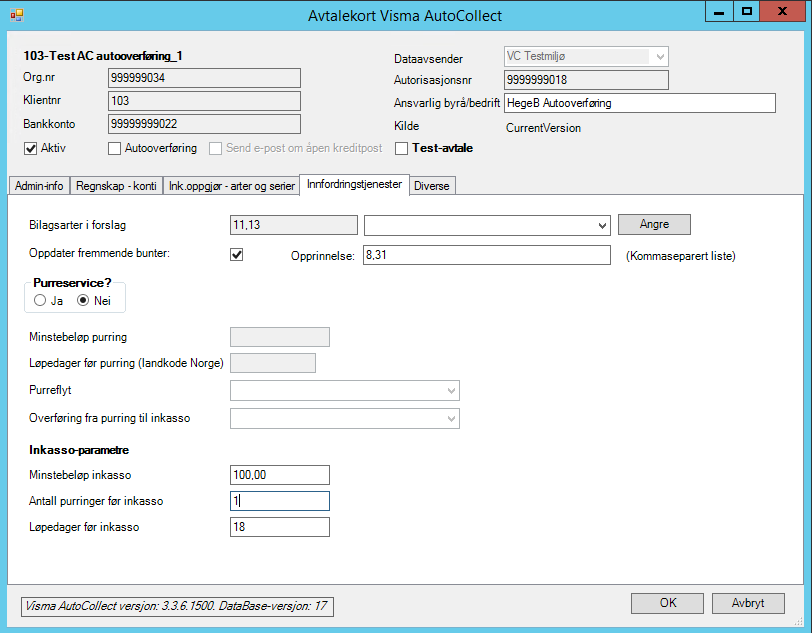Switch to the Regnskap - konti tab
This screenshot has width=812, height=633.
[116, 186]
